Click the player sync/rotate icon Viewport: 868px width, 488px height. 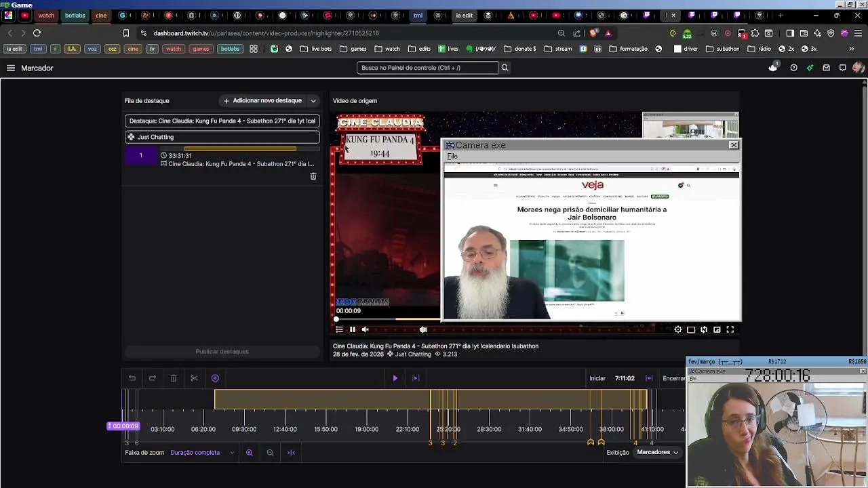[x=704, y=329]
